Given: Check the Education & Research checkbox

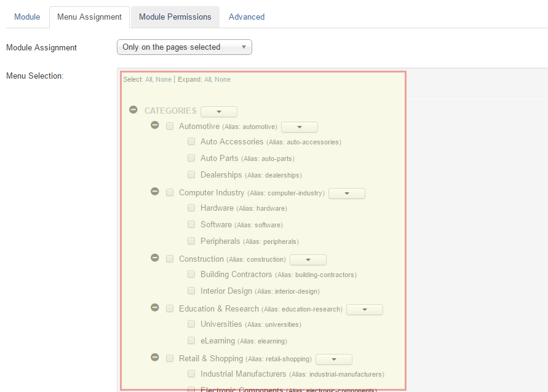Looking at the screenshot, I should pos(170,308).
